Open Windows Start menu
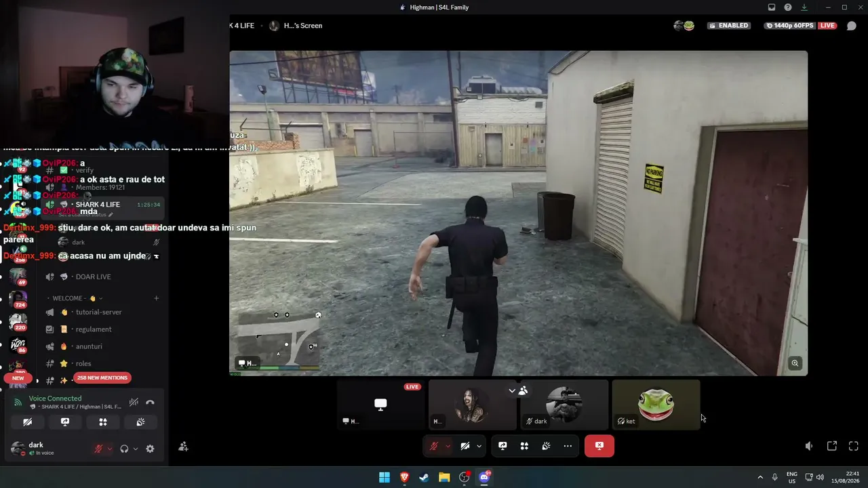This screenshot has width=868, height=488. click(384, 477)
